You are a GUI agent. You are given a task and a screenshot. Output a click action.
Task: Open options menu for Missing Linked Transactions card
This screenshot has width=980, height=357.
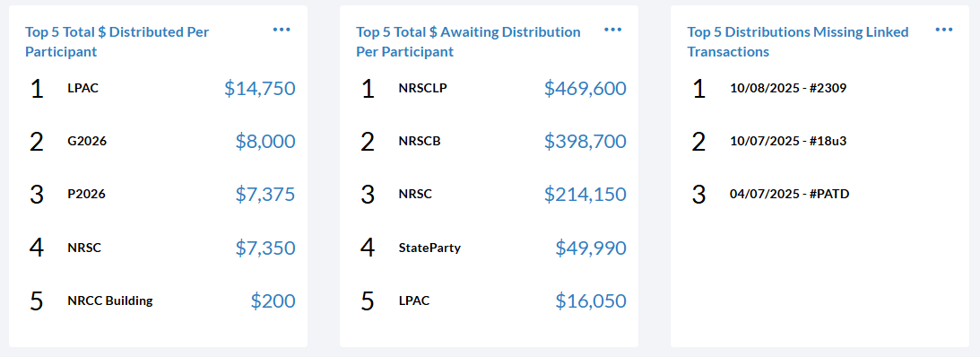click(944, 30)
